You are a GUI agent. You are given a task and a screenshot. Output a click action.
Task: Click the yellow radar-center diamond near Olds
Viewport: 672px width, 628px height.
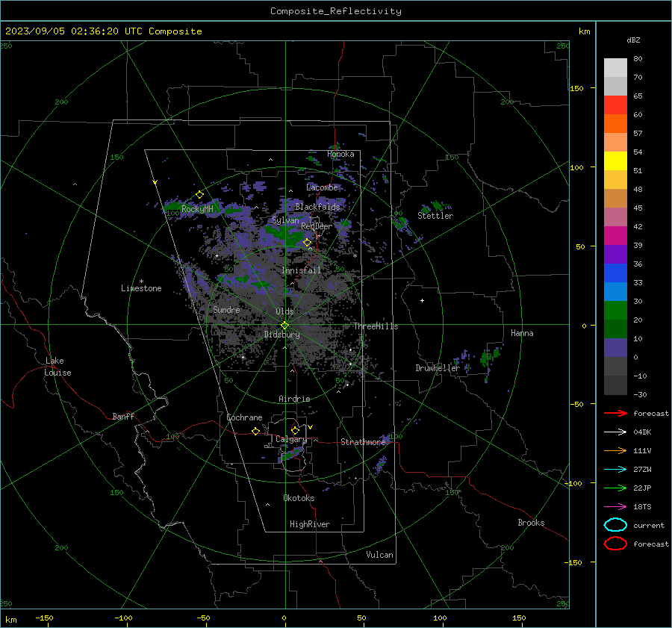(284, 325)
